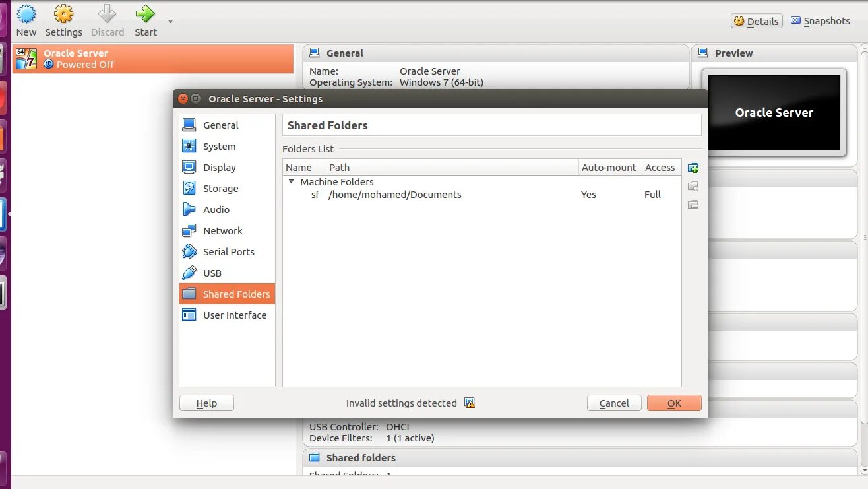
Task: Click the Path column header
Action: [452, 168]
